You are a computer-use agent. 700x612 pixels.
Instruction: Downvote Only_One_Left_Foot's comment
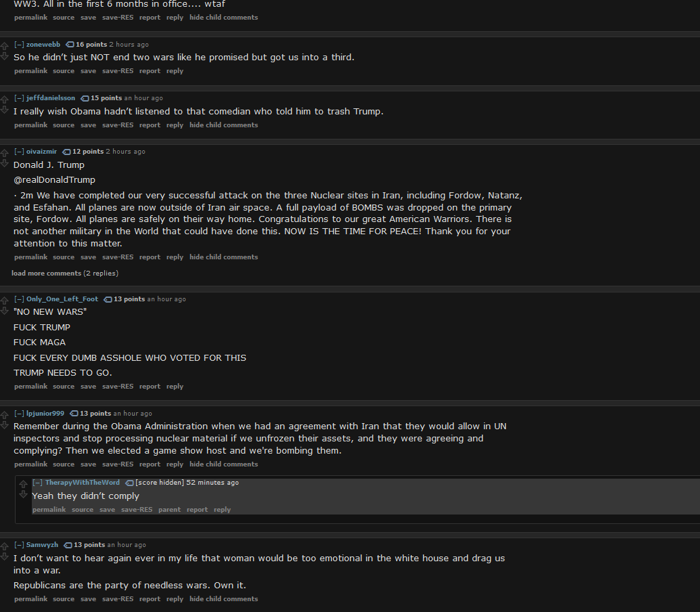pyautogui.click(x=5, y=311)
